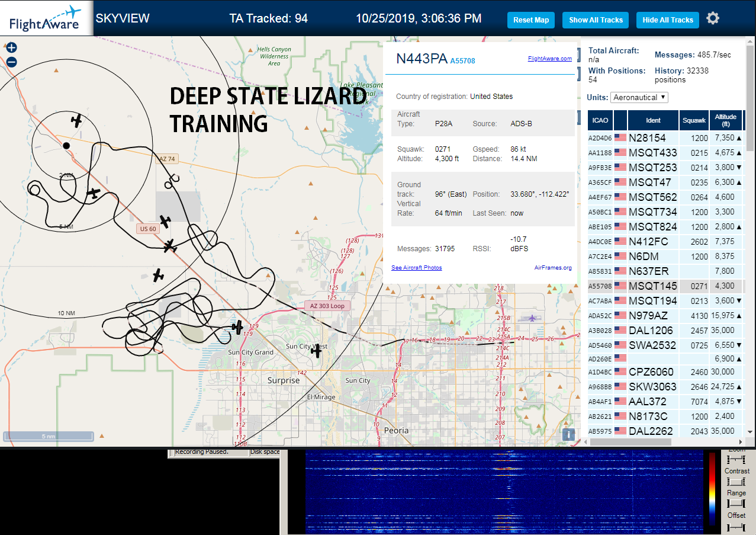Click the FlightAware logo

[x=46, y=18]
